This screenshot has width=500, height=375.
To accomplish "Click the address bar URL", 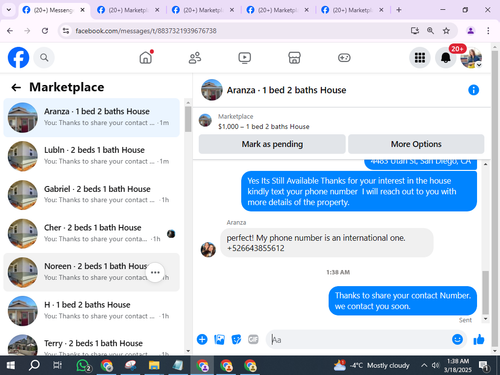I will (146, 31).
